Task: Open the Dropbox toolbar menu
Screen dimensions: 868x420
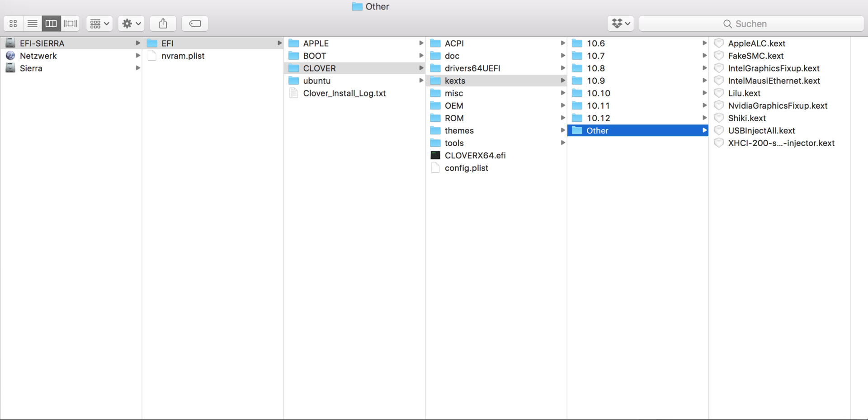Action: [621, 24]
